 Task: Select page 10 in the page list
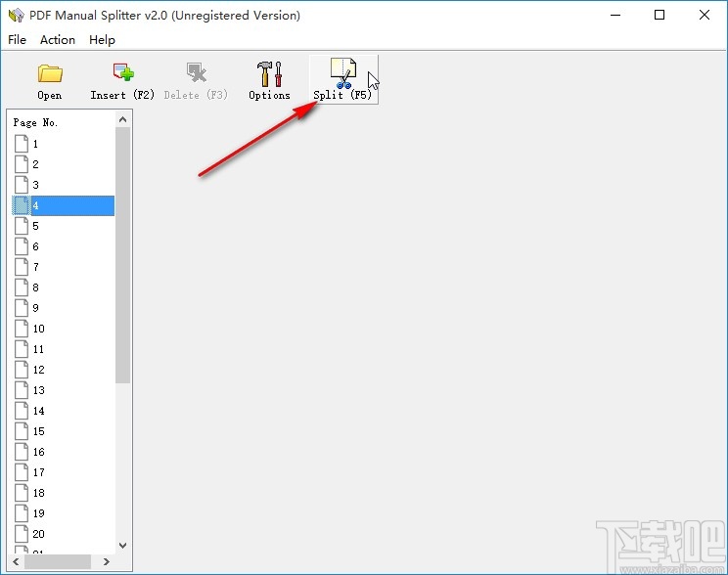coord(64,329)
